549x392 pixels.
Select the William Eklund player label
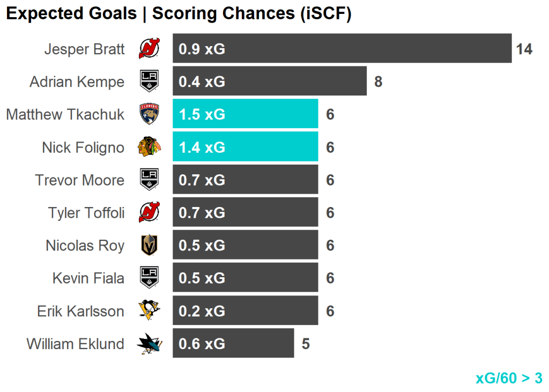[75, 344]
